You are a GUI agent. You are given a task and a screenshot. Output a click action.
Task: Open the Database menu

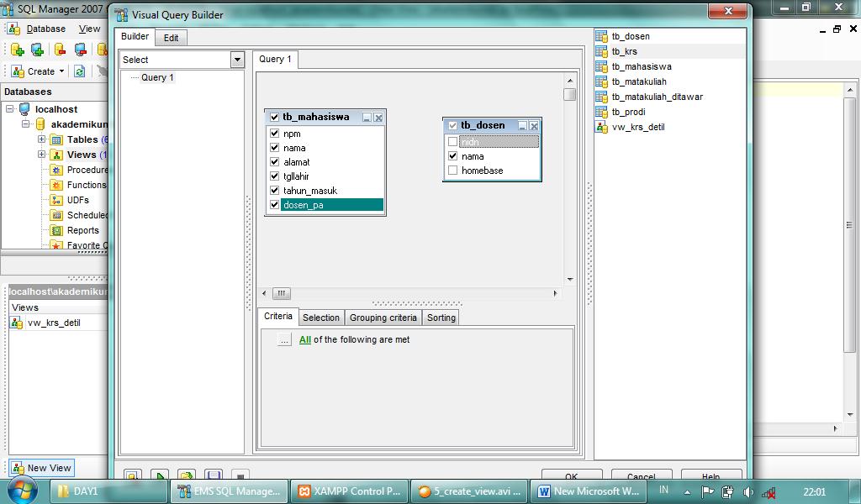(46, 29)
